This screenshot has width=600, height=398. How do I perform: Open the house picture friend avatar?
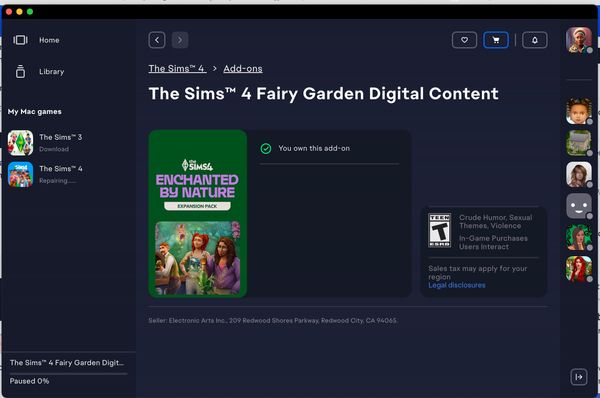pyautogui.click(x=579, y=143)
